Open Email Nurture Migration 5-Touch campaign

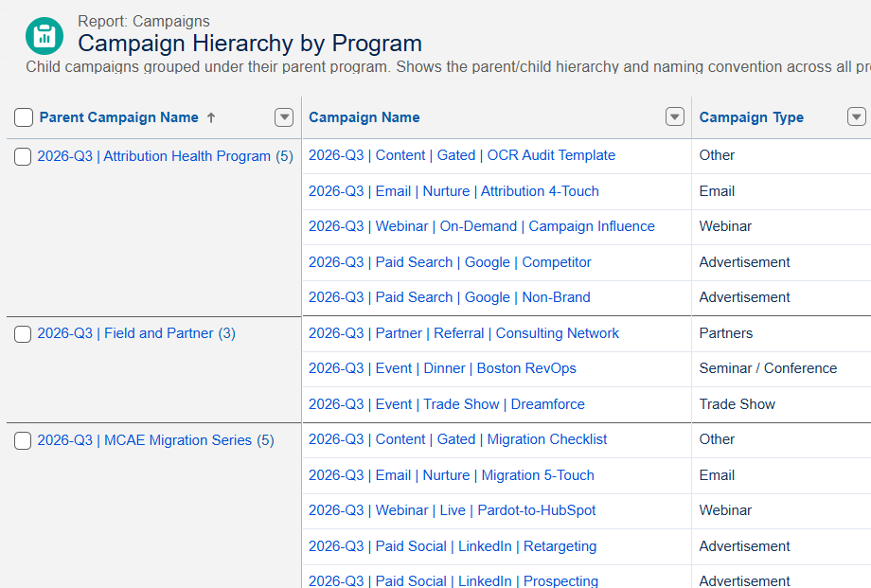[x=452, y=475]
